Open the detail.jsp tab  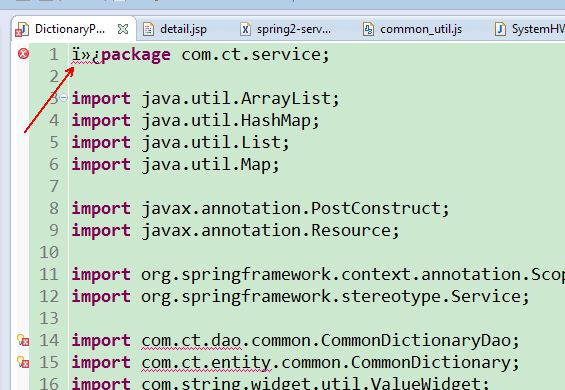click(x=183, y=29)
